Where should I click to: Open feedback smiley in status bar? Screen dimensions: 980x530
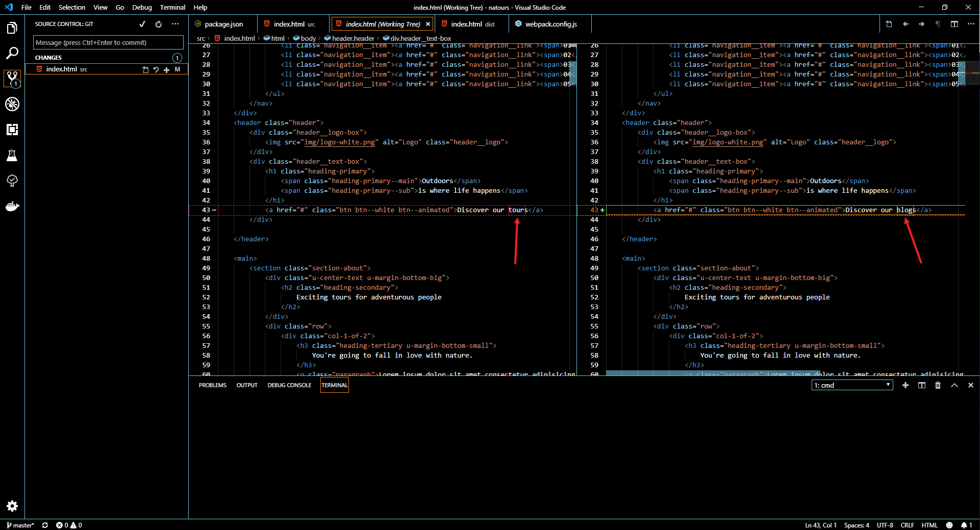[x=949, y=525]
